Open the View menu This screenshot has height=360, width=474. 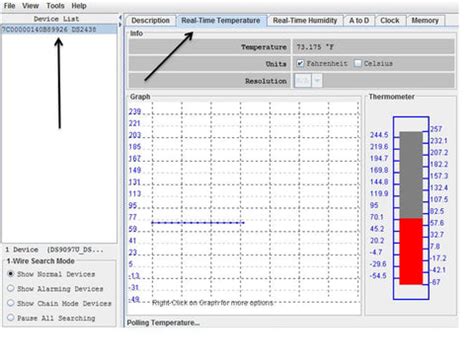[30, 6]
